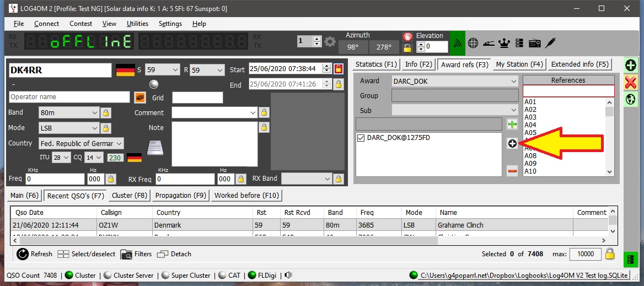The height and width of the screenshot is (286, 644).
Task: Click the Operator name field
Action: pyautogui.click(x=69, y=97)
